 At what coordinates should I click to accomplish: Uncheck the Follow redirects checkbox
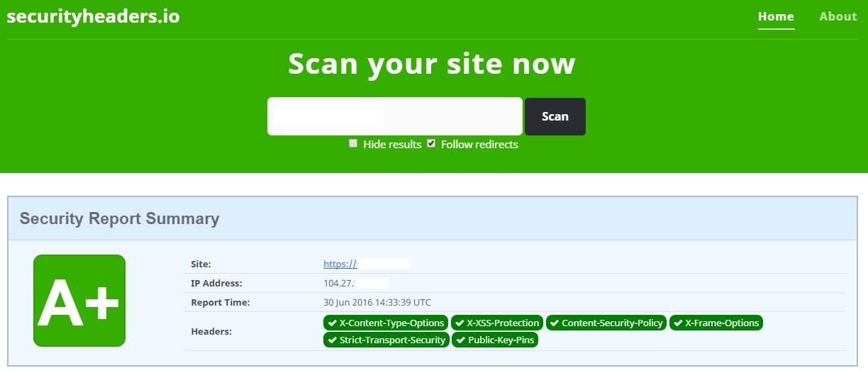431,144
